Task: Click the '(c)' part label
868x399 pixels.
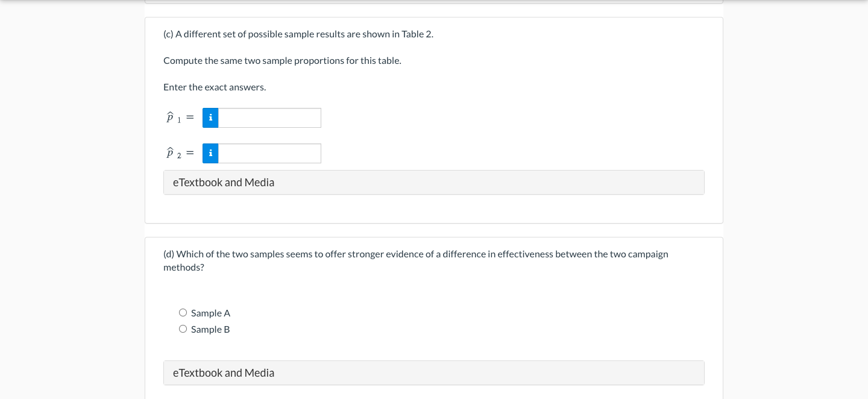Action: [168, 34]
